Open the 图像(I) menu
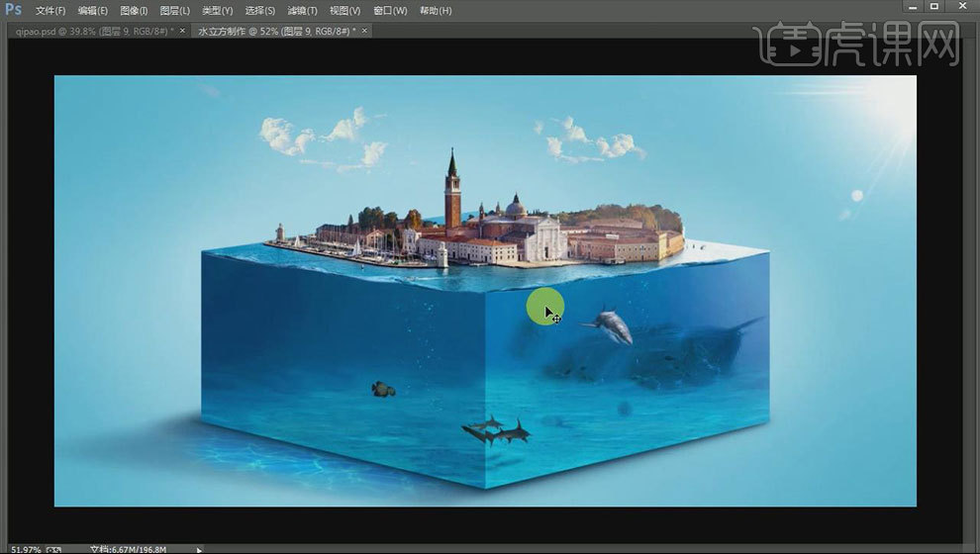The height and width of the screenshot is (554, 980). [134, 11]
